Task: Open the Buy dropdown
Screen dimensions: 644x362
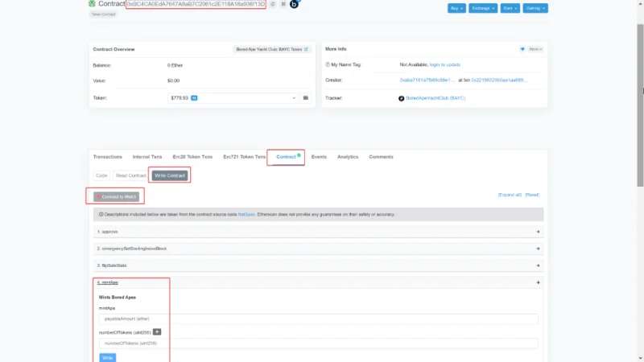Action: (456, 8)
